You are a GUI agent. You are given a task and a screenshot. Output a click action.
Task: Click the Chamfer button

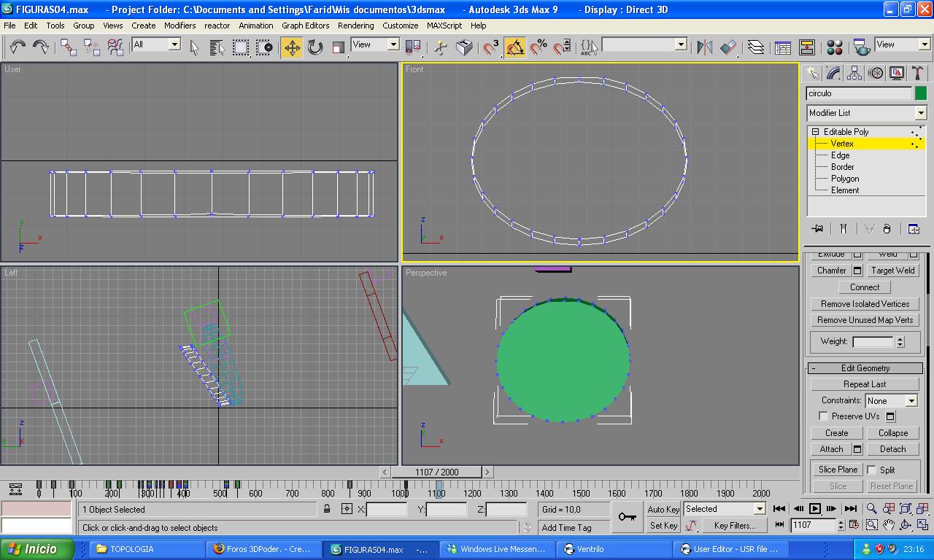pyautogui.click(x=832, y=271)
